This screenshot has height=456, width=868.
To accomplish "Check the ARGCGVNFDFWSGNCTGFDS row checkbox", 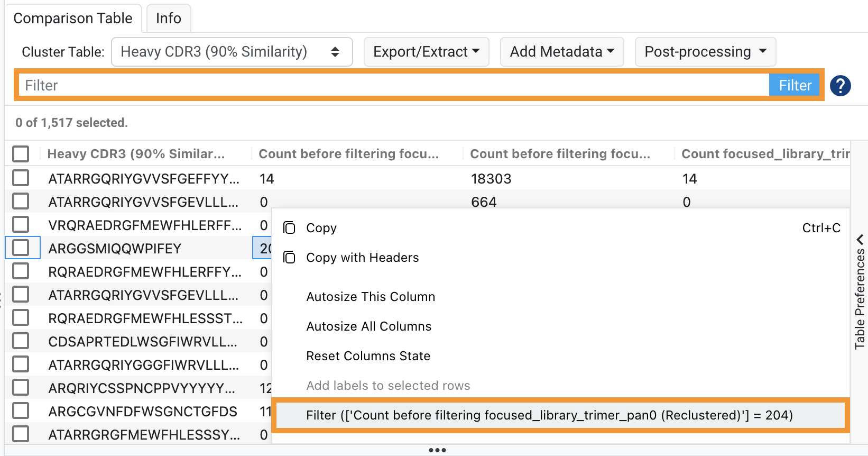I will pyautogui.click(x=21, y=411).
